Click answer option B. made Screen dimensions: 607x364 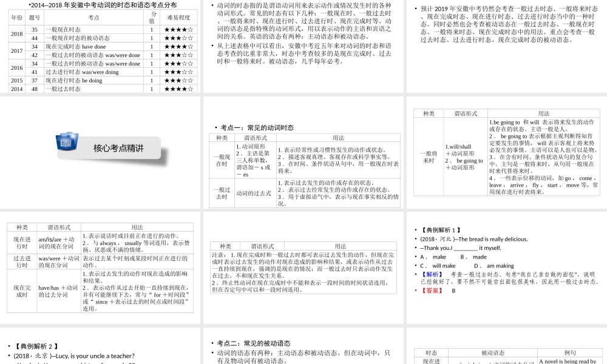point(473,257)
